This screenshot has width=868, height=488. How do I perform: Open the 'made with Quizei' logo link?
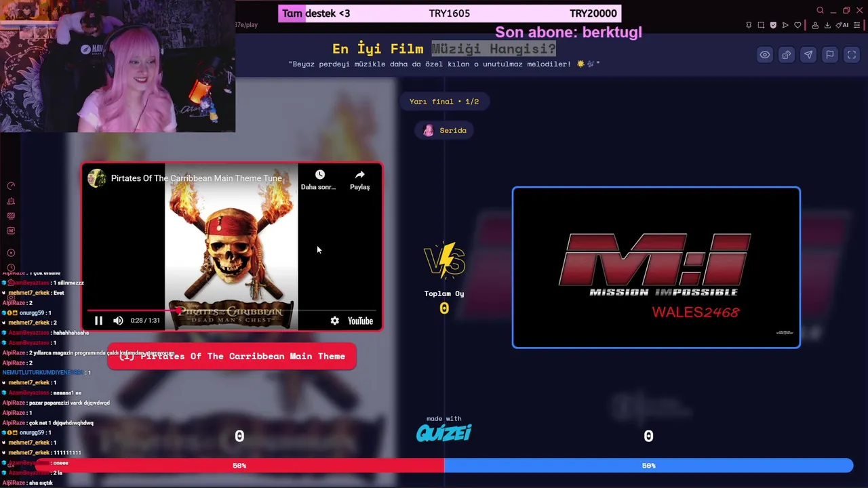click(x=443, y=429)
